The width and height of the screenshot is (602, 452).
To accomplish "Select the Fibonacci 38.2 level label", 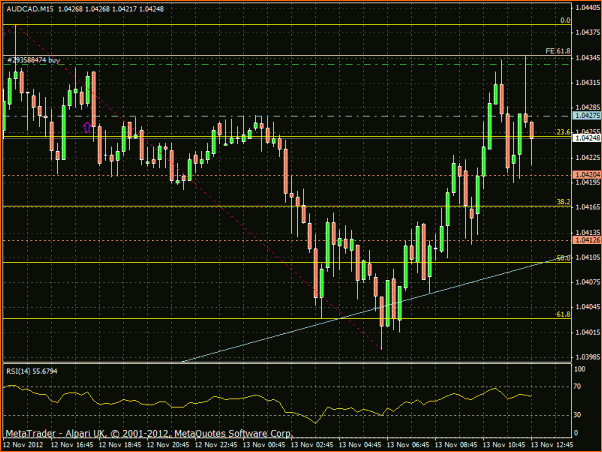I will 564,202.
